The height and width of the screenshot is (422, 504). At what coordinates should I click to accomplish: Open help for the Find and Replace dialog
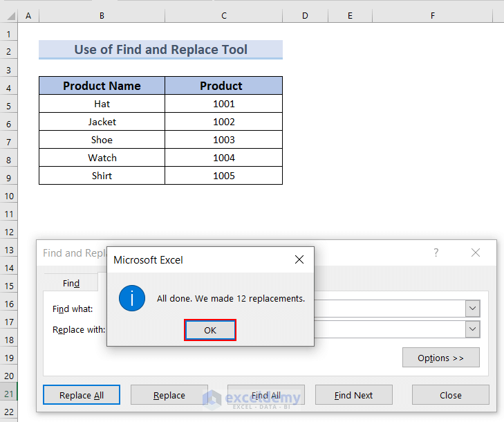click(x=436, y=253)
